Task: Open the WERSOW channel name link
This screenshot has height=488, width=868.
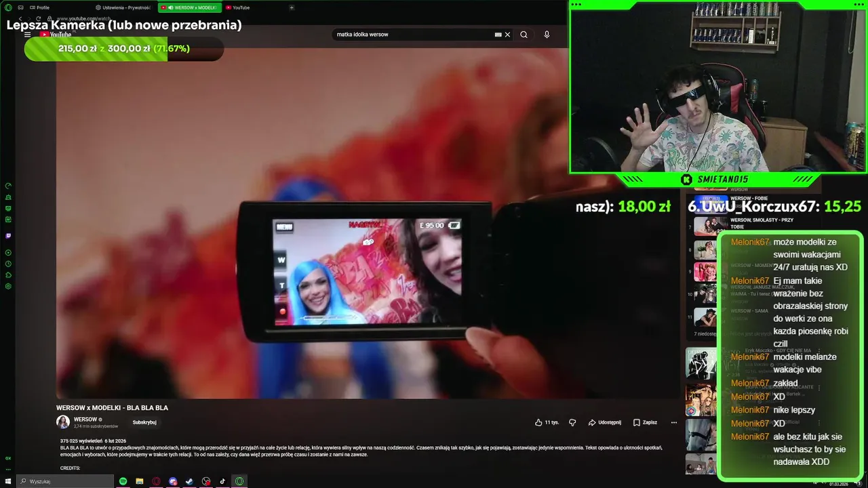Action: pyautogui.click(x=85, y=420)
